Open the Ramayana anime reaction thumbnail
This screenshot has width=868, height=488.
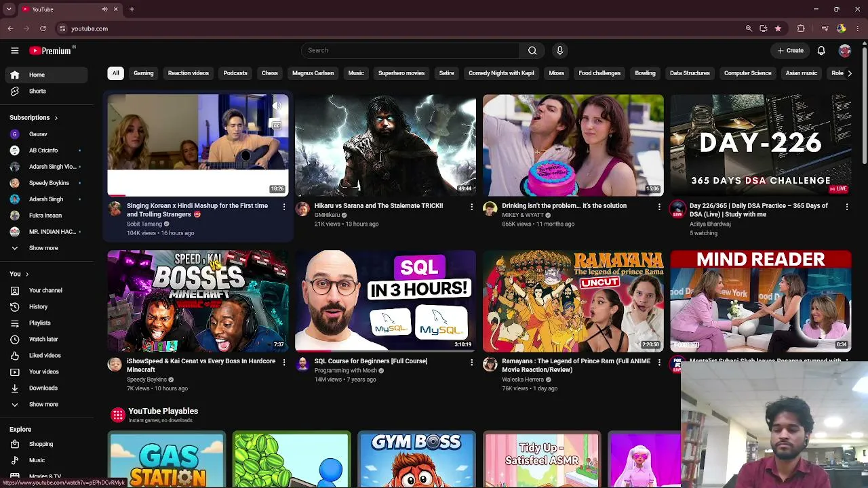573,301
